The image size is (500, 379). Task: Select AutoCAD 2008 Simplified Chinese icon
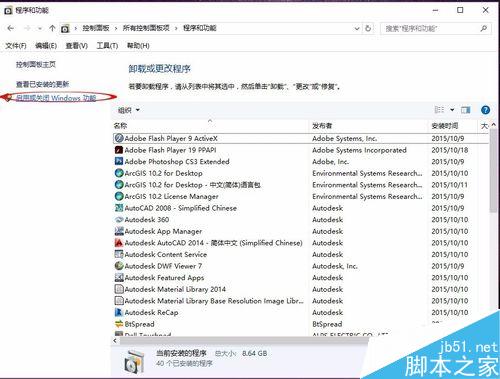[119, 208]
